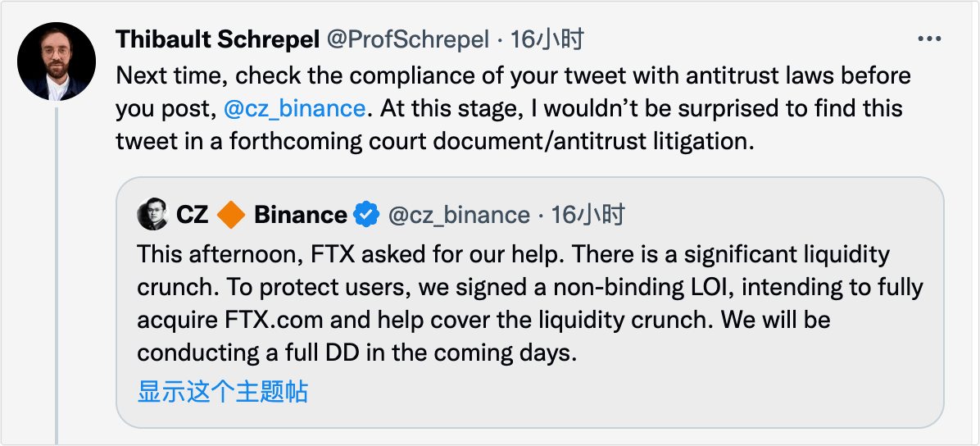This screenshot has width=980, height=446.
Task: Open Thibault Schrepel's profile picture
Action: click(57, 61)
